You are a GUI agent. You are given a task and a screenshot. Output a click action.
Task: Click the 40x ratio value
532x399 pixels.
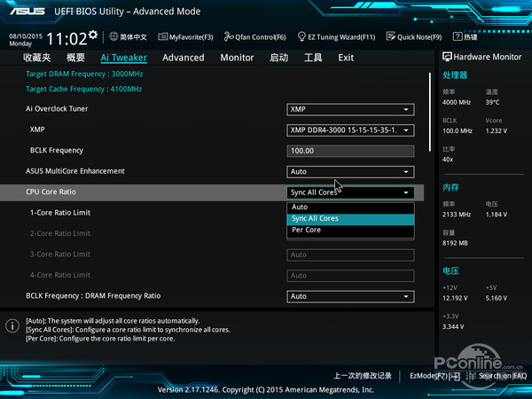(448, 160)
